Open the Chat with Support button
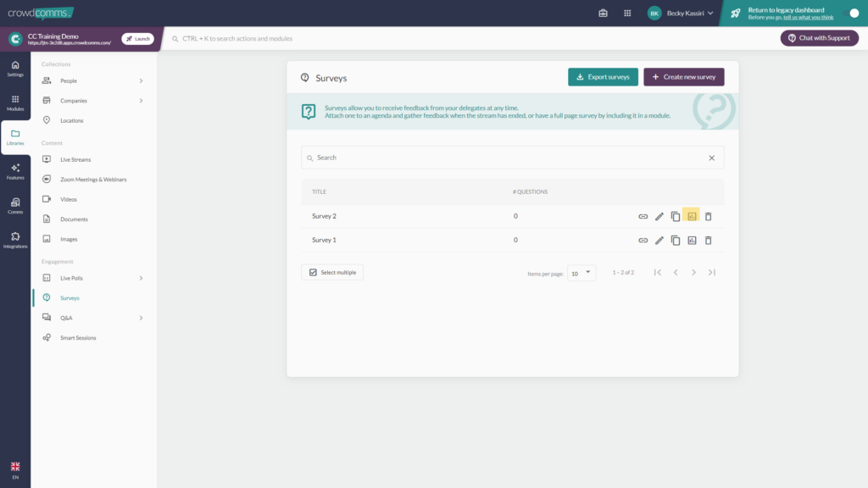The width and height of the screenshot is (868, 488). point(819,38)
